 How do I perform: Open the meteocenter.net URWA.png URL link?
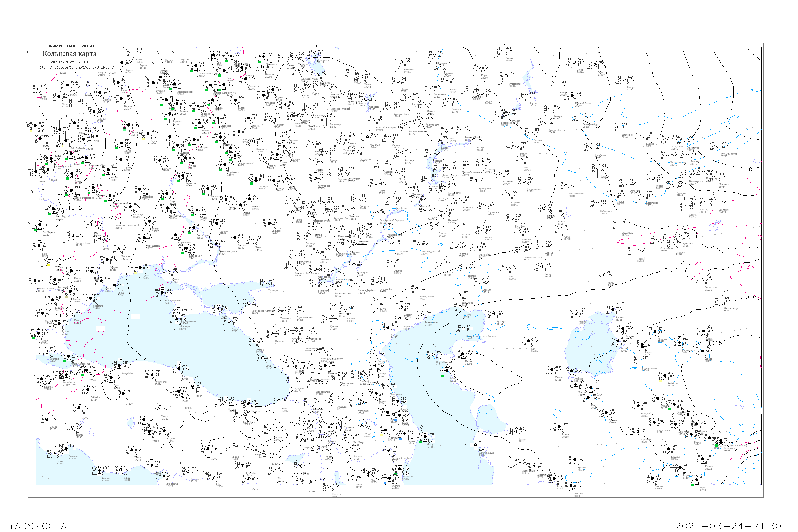tap(75, 68)
